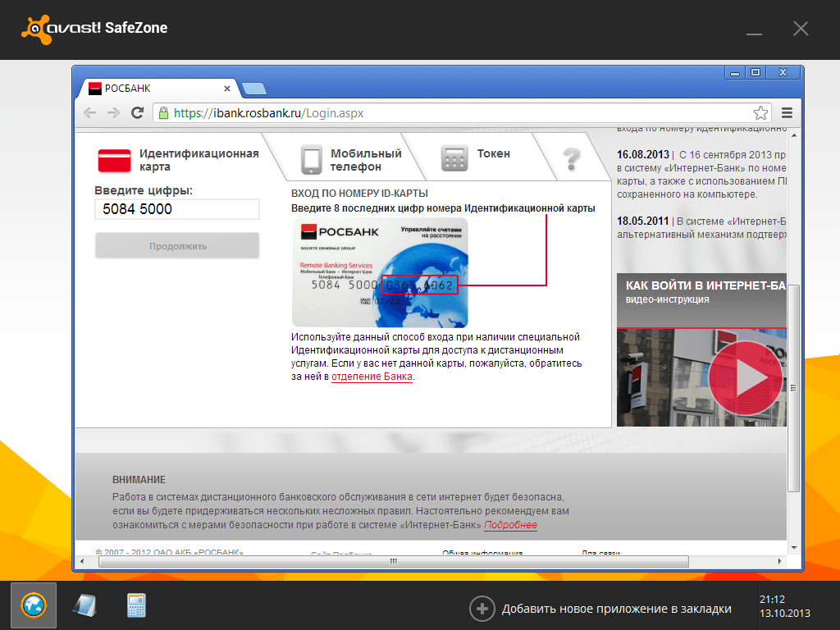This screenshot has height=630, width=840.
Task: Click the red ID card icon
Action: [114, 161]
